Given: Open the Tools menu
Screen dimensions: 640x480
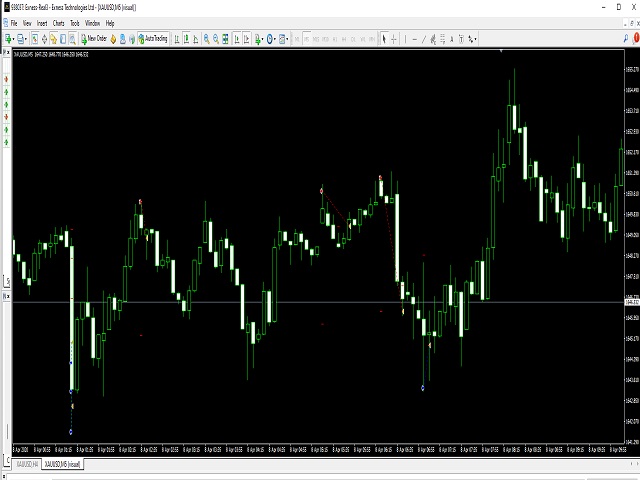Looking at the screenshot, I should tap(75, 23).
